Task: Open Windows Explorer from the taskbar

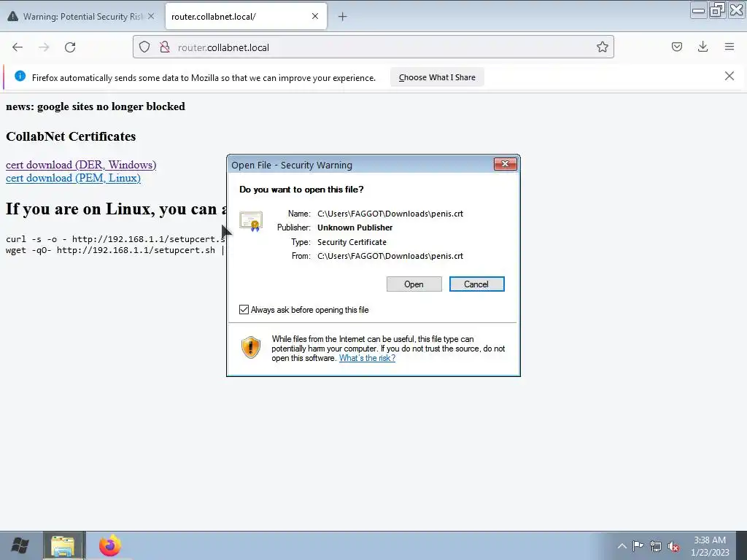Action: pos(63,545)
